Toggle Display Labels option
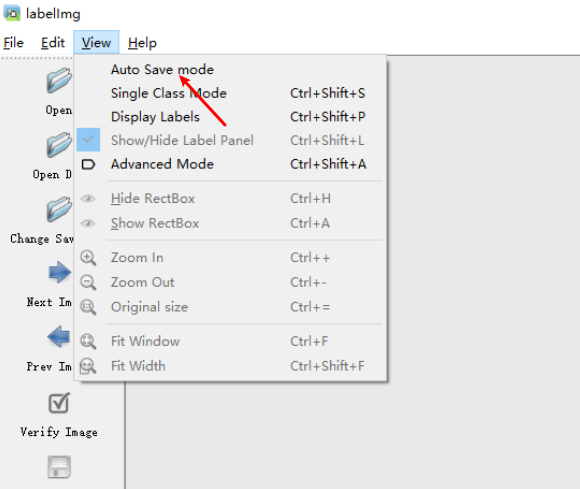The height and width of the screenshot is (489, 580). (x=230, y=117)
